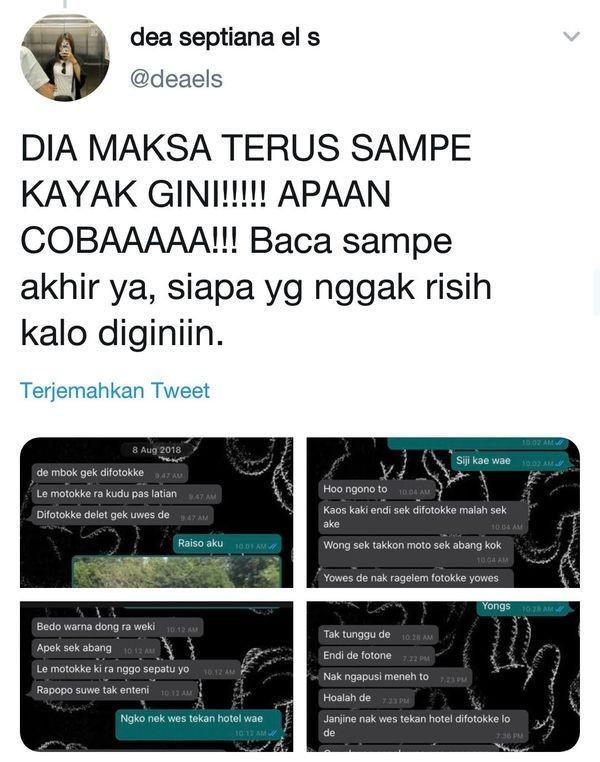Click the 'Endi de fotone' message
Screen dimensions: 600x762
tap(377, 656)
